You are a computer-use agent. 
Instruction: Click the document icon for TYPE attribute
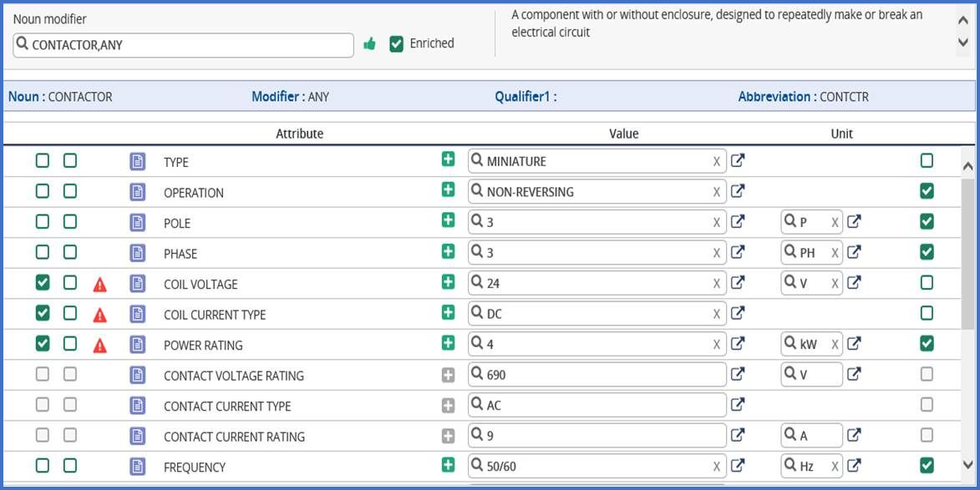tap(138, 162)
